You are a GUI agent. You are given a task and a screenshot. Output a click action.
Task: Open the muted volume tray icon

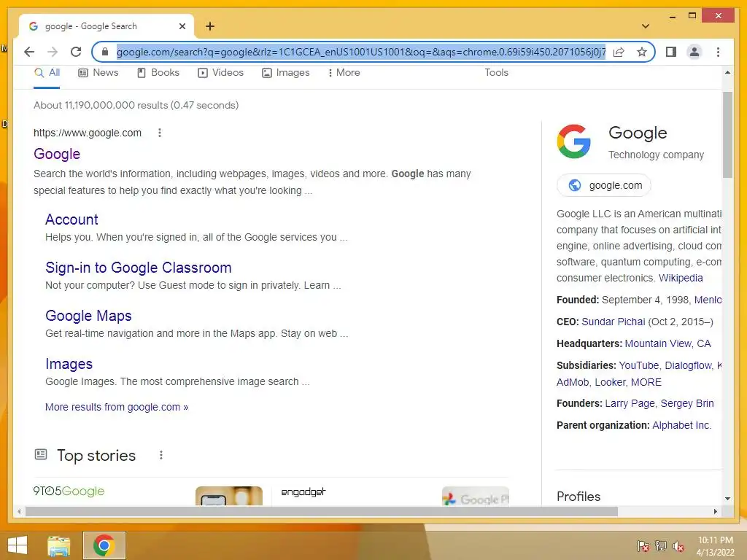(678, 546)
